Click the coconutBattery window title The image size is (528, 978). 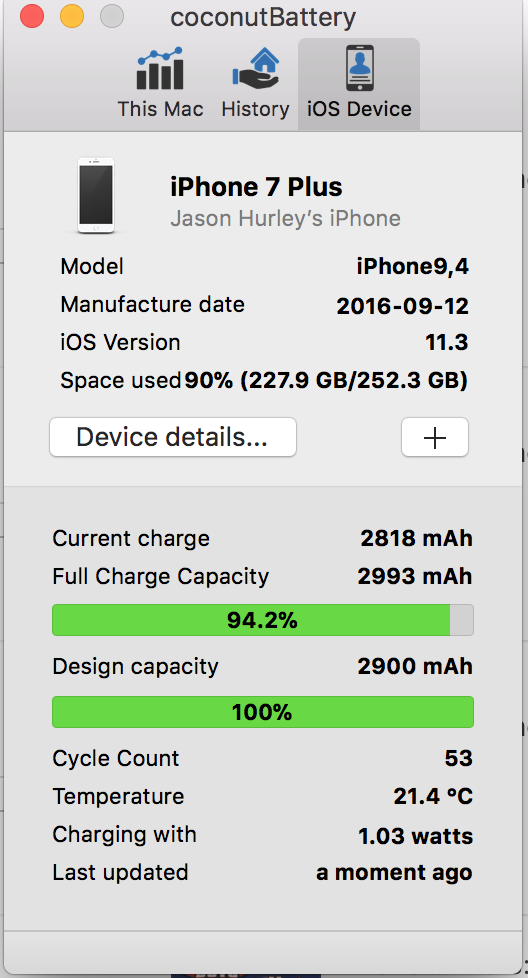[262, 17]
